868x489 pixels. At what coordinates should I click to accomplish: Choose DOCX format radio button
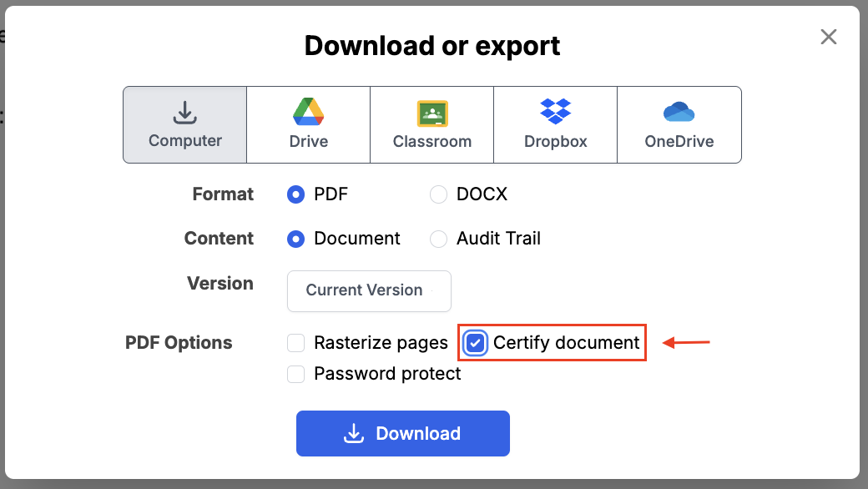[438, 194]
